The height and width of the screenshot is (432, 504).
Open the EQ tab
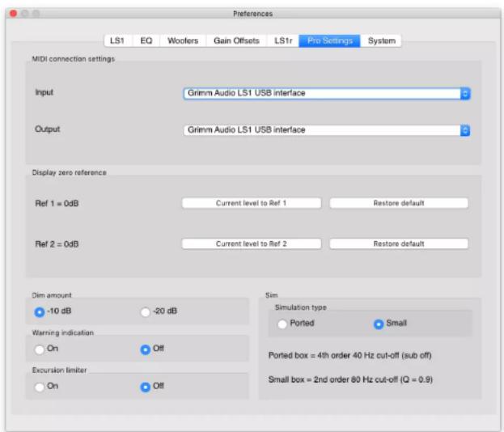click(146, 40)
